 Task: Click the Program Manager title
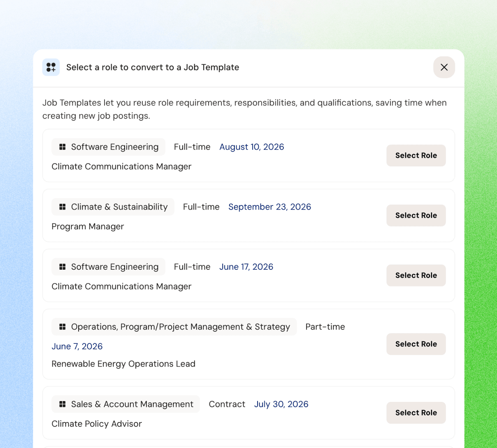pyautogui.click(x=88, y=226)
